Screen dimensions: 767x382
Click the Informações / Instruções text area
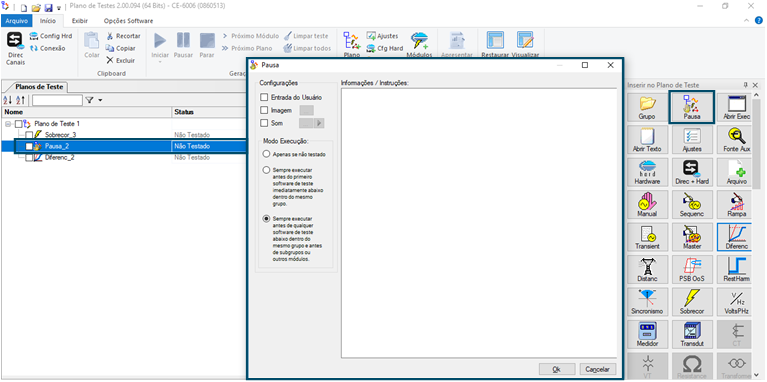click(x=478, y=224)
